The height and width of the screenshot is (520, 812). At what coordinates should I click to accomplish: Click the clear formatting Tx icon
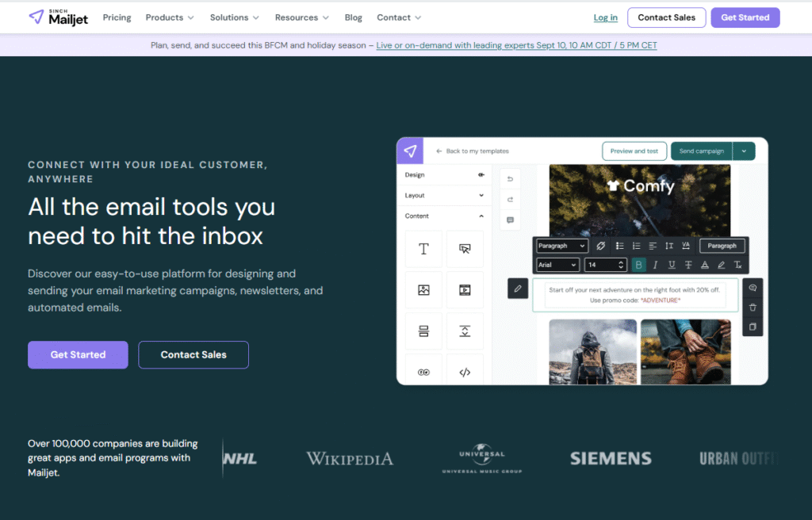tap(738, 265)
